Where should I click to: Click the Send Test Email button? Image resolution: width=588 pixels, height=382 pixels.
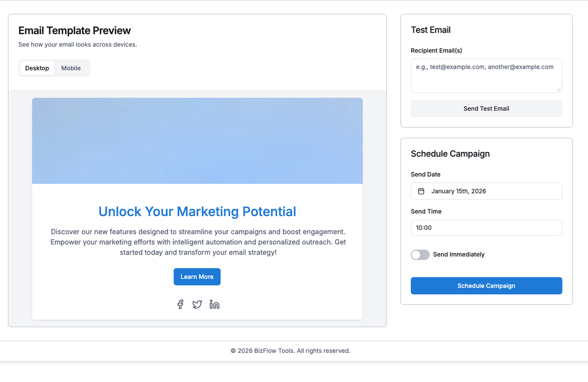click(x=486, y=109)
